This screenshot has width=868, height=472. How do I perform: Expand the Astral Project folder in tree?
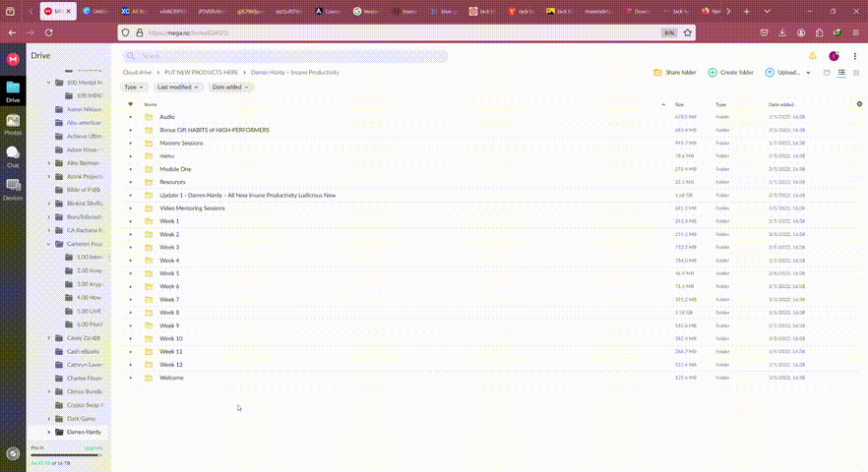point(49,177)
